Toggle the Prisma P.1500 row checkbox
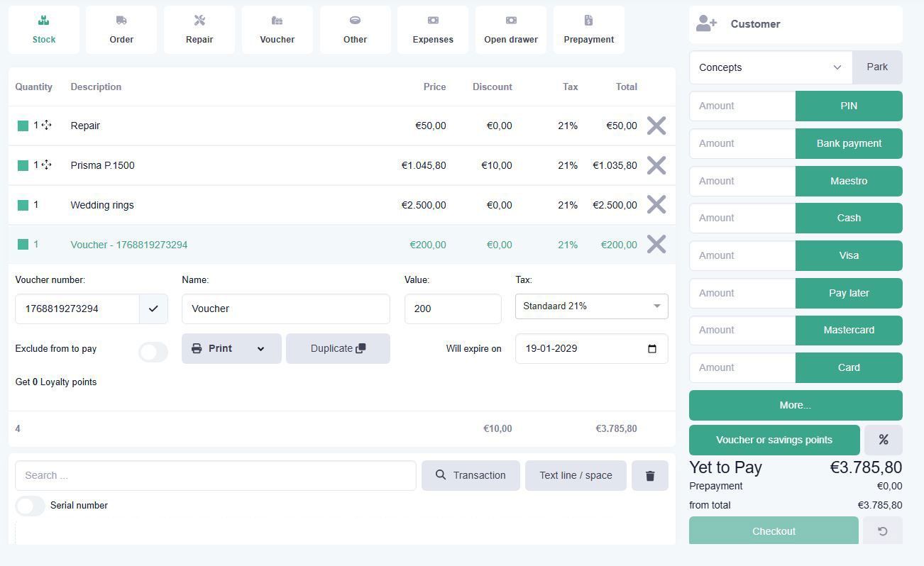Image resolution: width=924 pixels, height=566 pixels. click(x=23, y=165)
